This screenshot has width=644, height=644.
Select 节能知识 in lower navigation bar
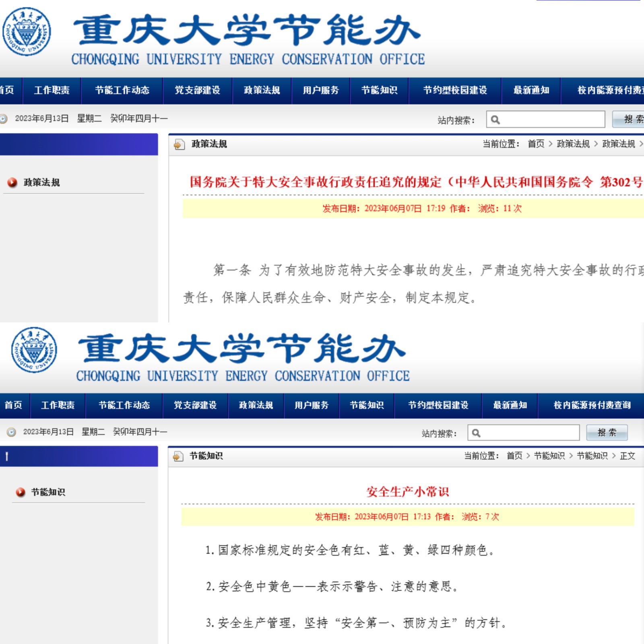(367, 405)
